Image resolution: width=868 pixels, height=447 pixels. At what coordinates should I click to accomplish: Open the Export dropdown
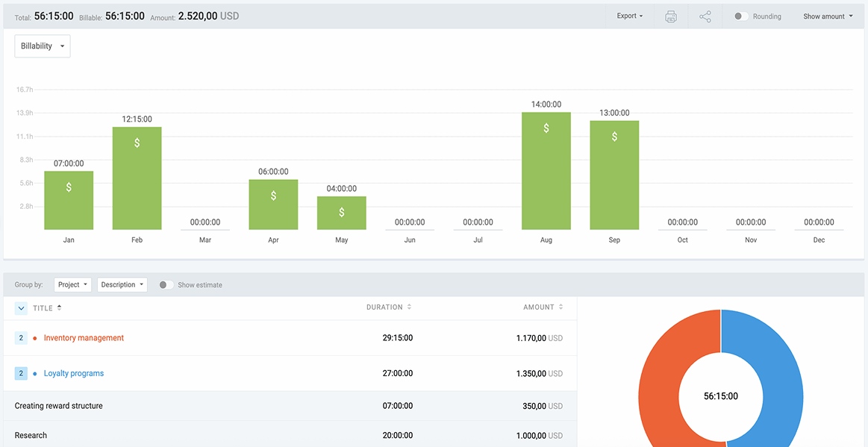(x=628, y=16)
